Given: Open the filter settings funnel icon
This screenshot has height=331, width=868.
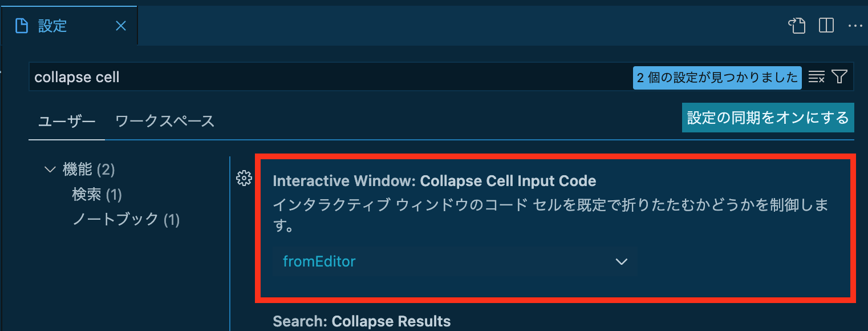Looking at the screenshot, I should (x=839, y=77).
